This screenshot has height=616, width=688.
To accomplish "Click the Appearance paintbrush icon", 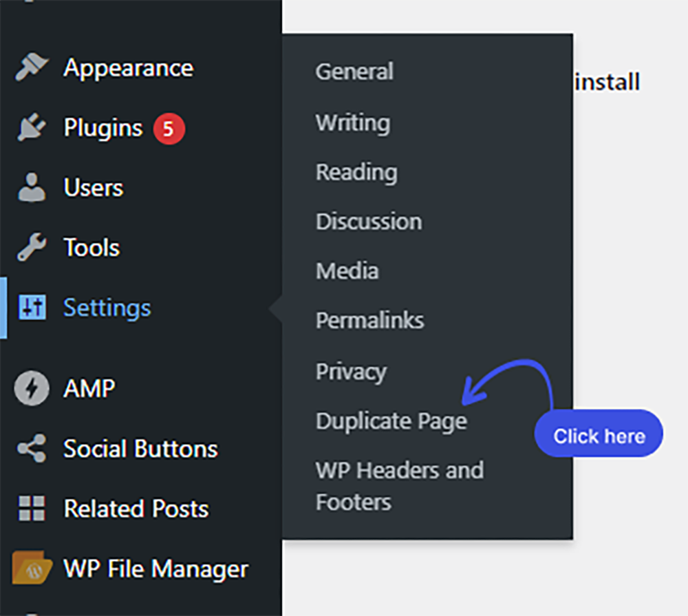I will 32,67.
